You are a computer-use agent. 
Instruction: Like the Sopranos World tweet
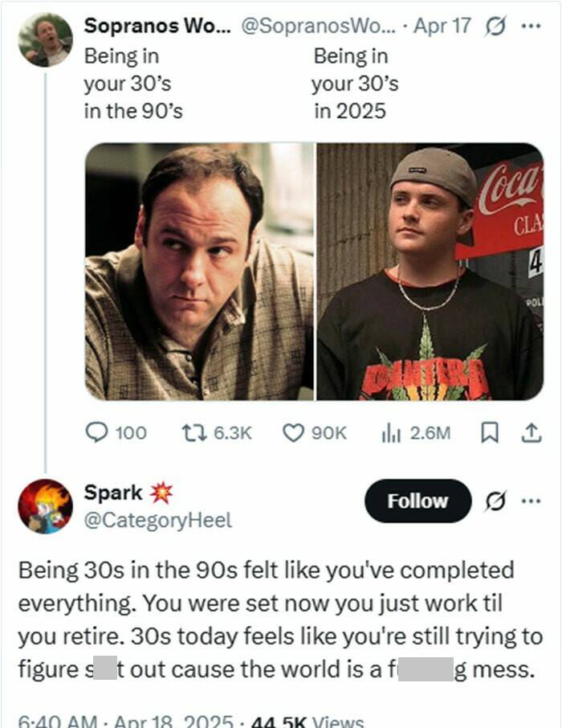(x=292, y=433)
